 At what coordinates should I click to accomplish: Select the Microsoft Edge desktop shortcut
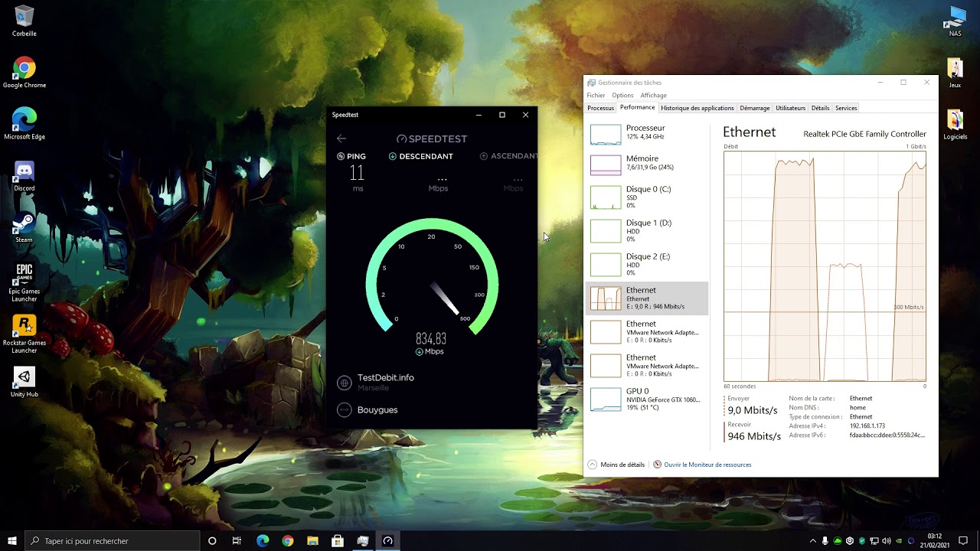(x=24, y=124)
